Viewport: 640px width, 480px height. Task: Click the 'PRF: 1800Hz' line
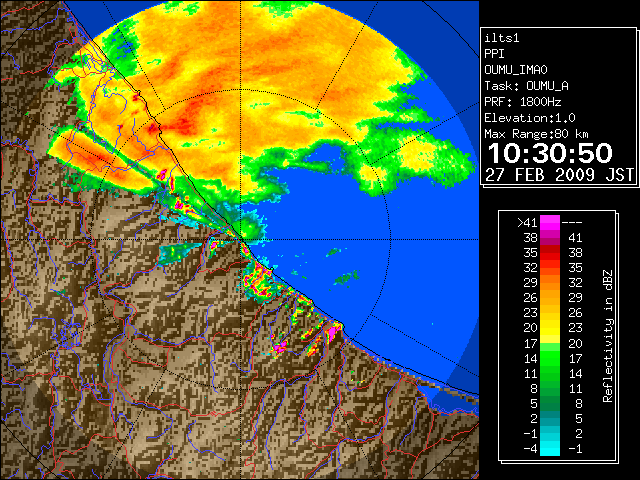click(x=523, y=102)
